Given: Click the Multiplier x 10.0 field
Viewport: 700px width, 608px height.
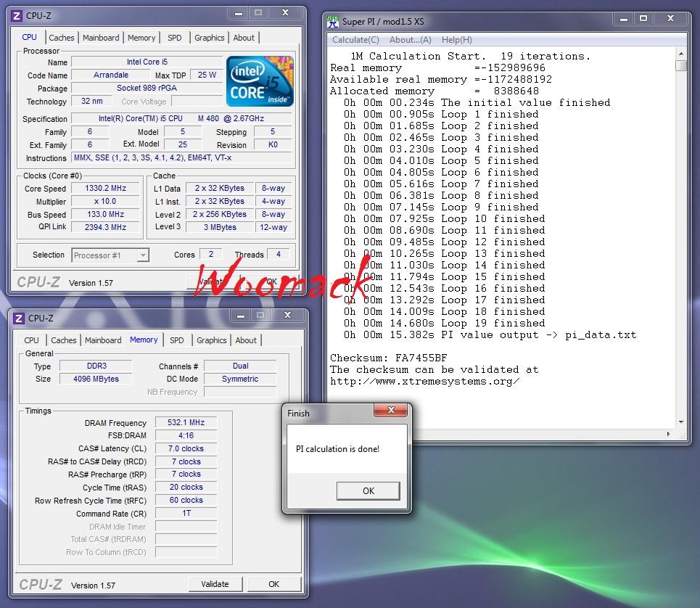Looking at the screenshot, I should click(x=105, y=201).
